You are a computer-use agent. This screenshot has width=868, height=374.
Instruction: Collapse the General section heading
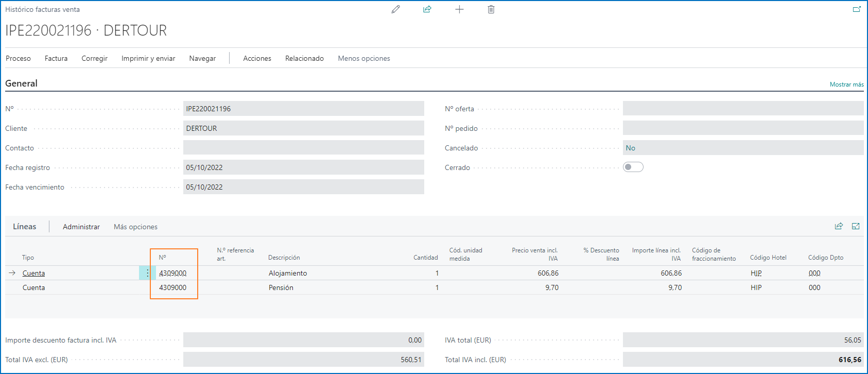pos(21,83)
